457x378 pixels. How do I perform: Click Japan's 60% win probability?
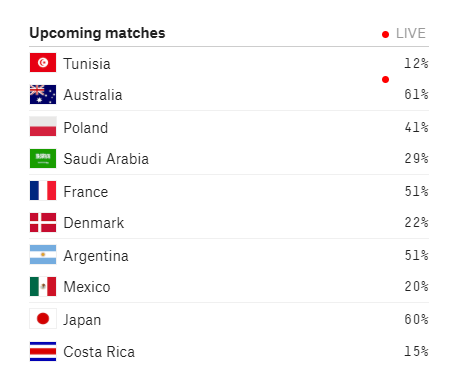(416, 319)
